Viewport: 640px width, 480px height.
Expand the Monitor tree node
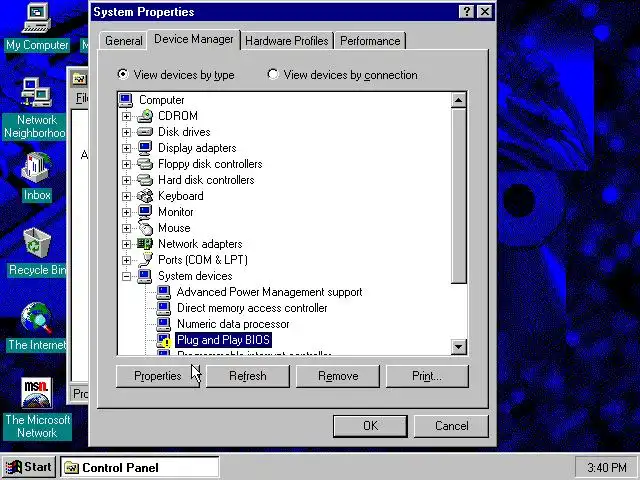click(127, 212)
